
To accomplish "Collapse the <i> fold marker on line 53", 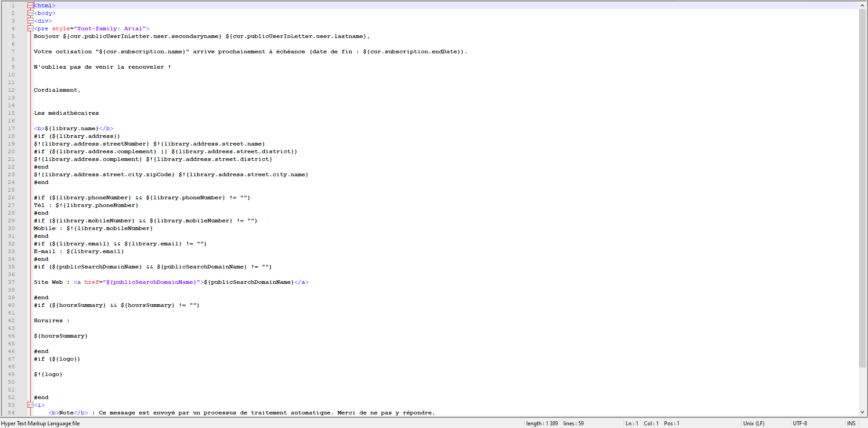I will [x=30, y=405].
